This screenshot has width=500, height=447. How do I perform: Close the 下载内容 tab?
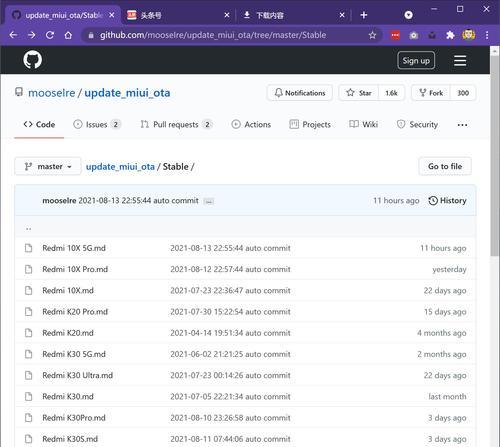(x=342, y=15)
